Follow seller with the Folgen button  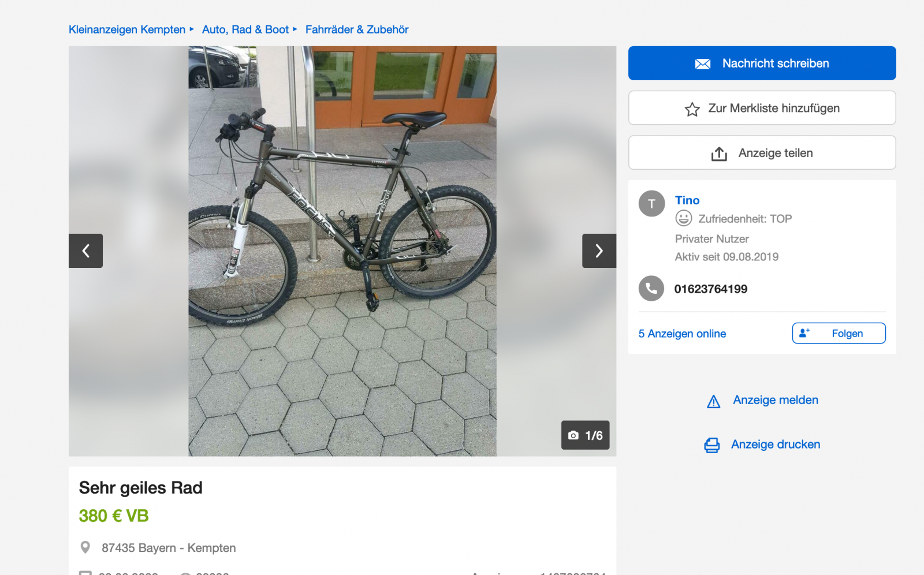839,333
